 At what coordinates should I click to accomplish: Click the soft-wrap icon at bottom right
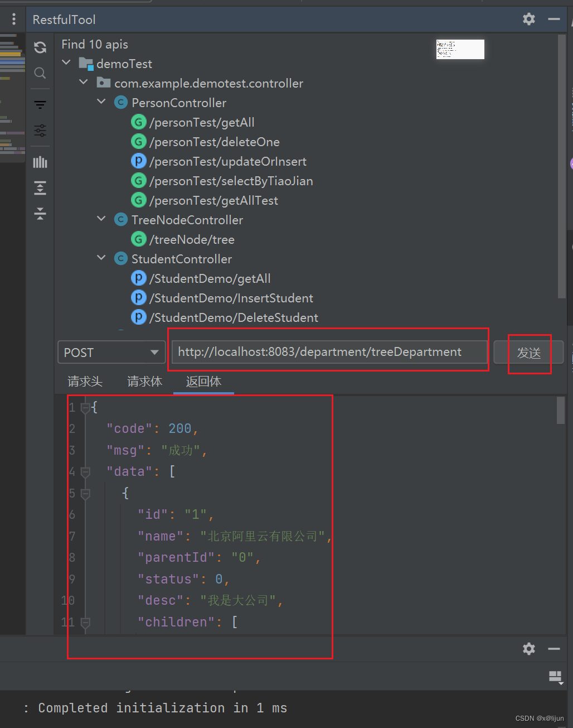pos(556,677)
